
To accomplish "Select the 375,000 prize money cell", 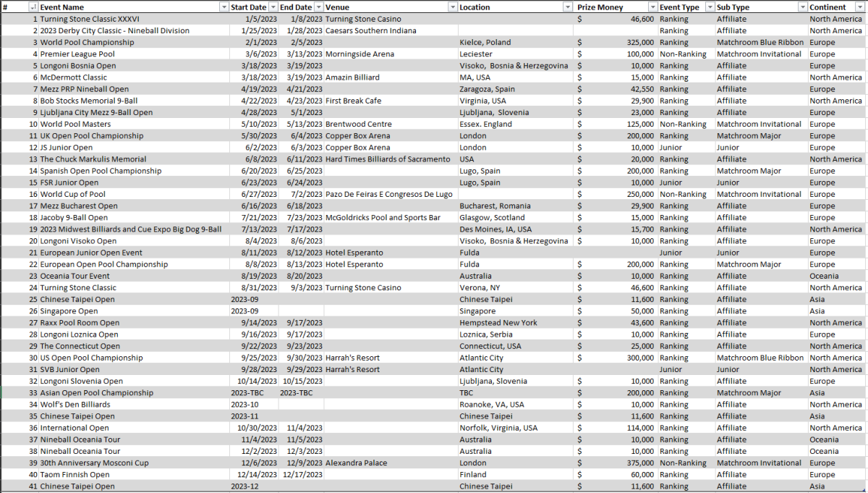I will click(637, 463).
